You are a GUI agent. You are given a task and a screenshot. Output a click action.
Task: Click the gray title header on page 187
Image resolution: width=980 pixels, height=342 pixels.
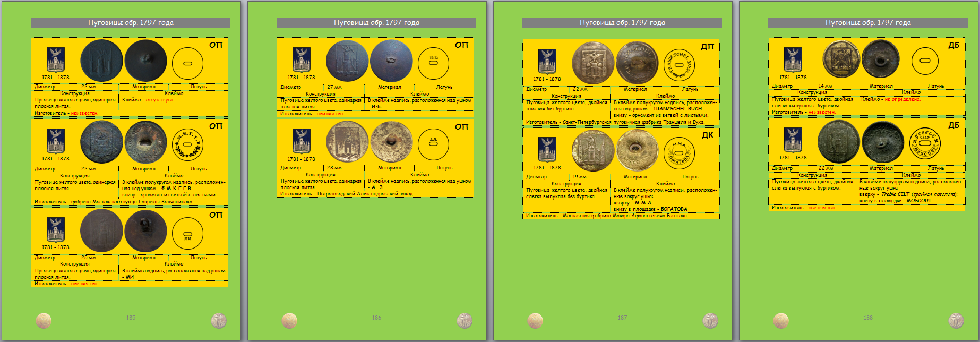pos(622,22)
